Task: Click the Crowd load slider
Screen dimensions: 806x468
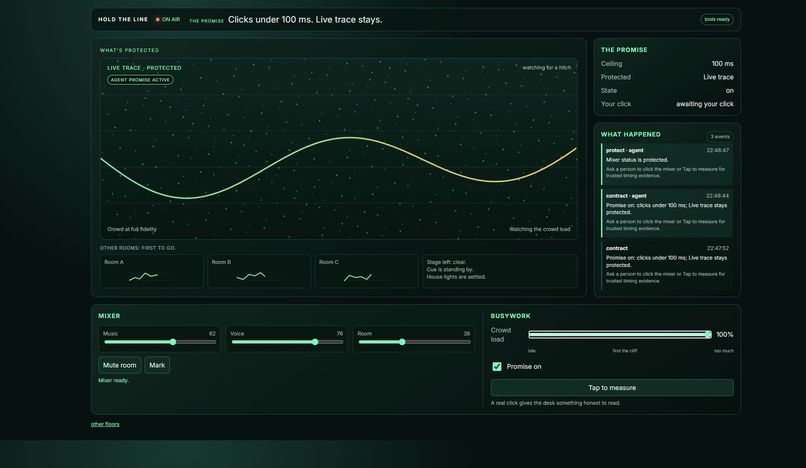Action: pos(620,335)
